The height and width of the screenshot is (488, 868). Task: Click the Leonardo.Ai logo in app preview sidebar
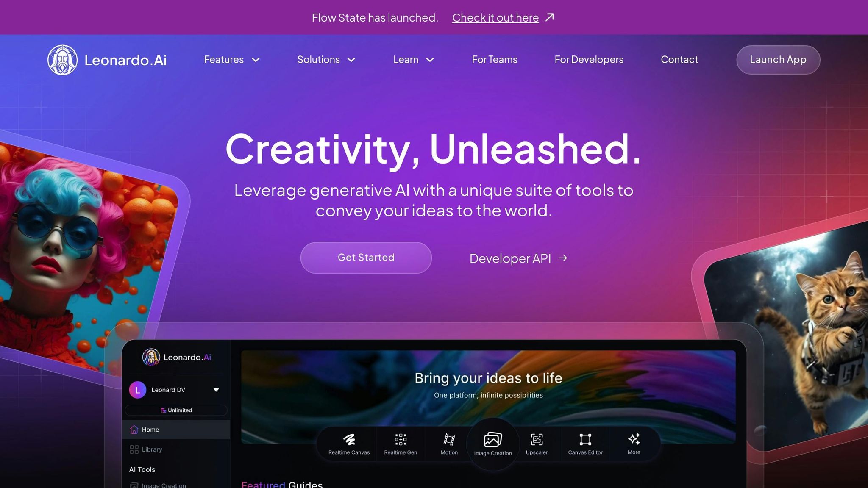176,357
